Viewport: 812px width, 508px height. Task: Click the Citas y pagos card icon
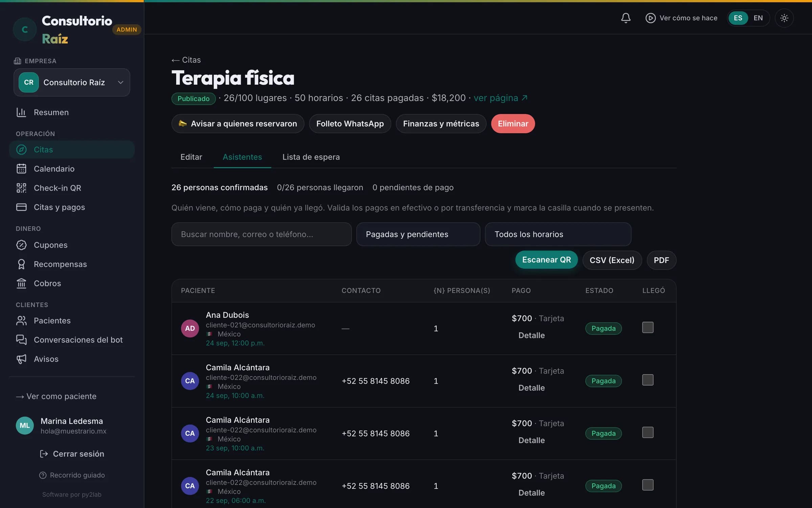click(x=21, y=207)
